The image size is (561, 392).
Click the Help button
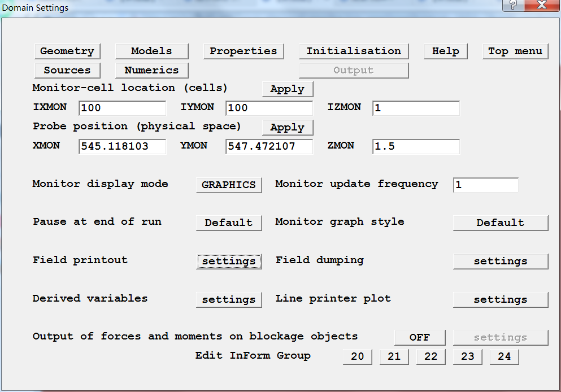[445, 51]
